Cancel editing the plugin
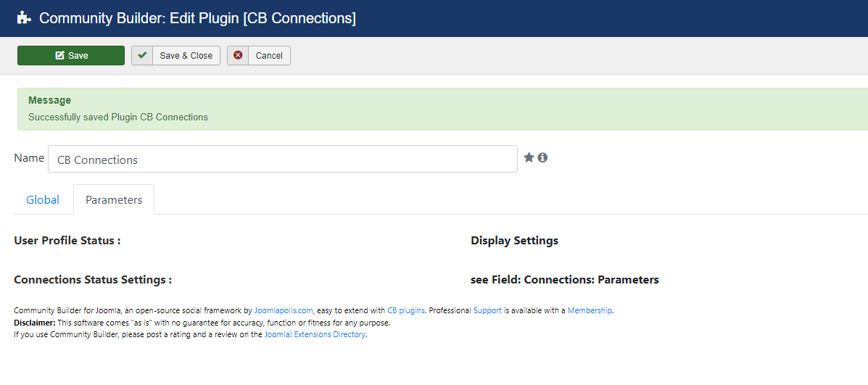Image resolution: width=868 pixels, height=385 pixels. (259, 55)
